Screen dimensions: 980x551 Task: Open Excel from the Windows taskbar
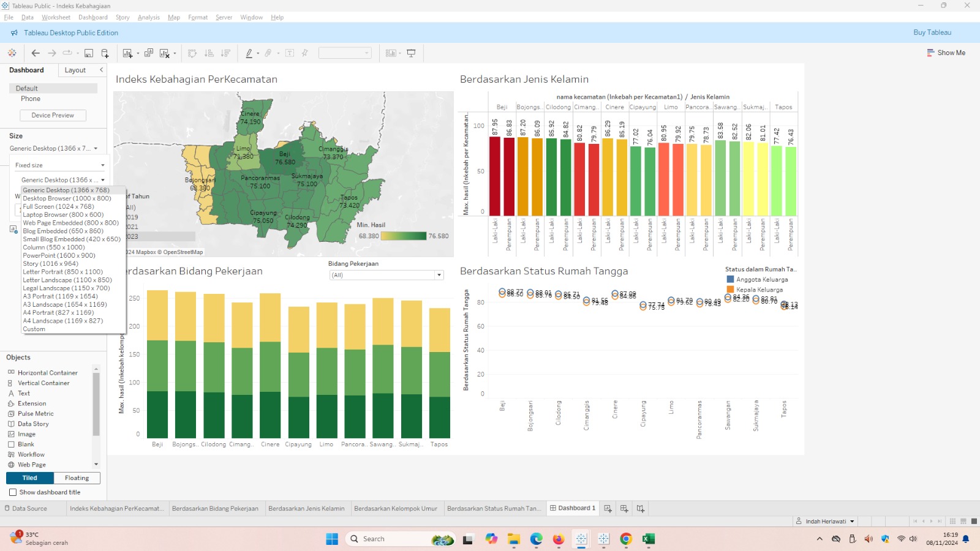[649, 539]
